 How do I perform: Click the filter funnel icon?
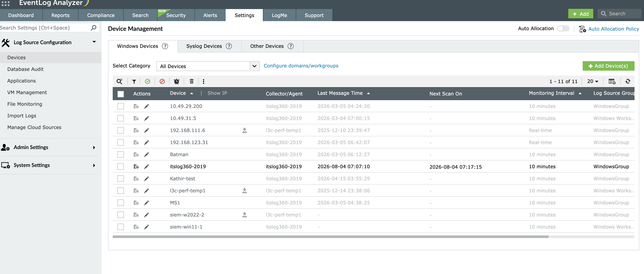tap(134, 81)
